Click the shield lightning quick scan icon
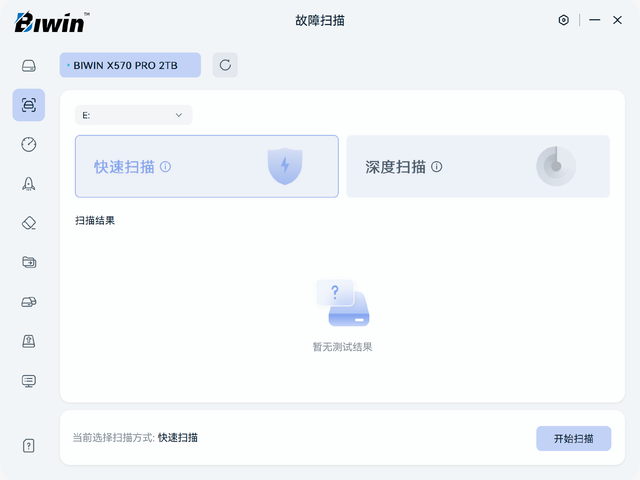Screen dimensions: 640x480 click(285, 166)
